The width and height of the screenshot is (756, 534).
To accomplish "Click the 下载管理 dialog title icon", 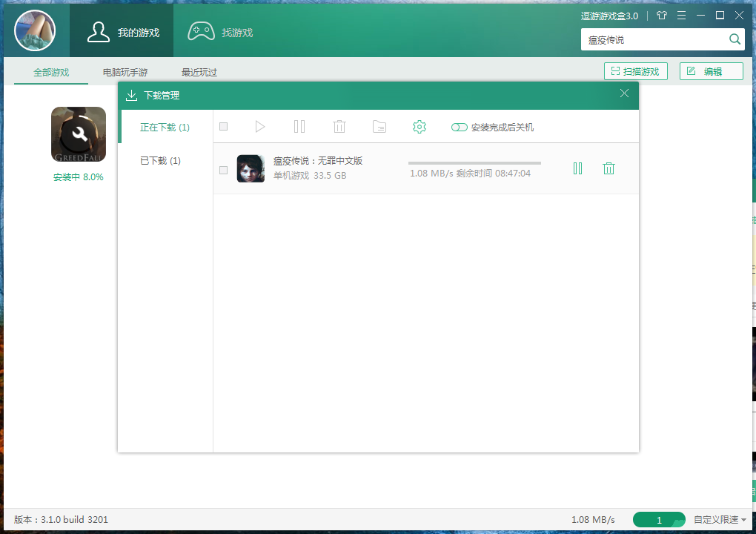I will click(131, 95).
